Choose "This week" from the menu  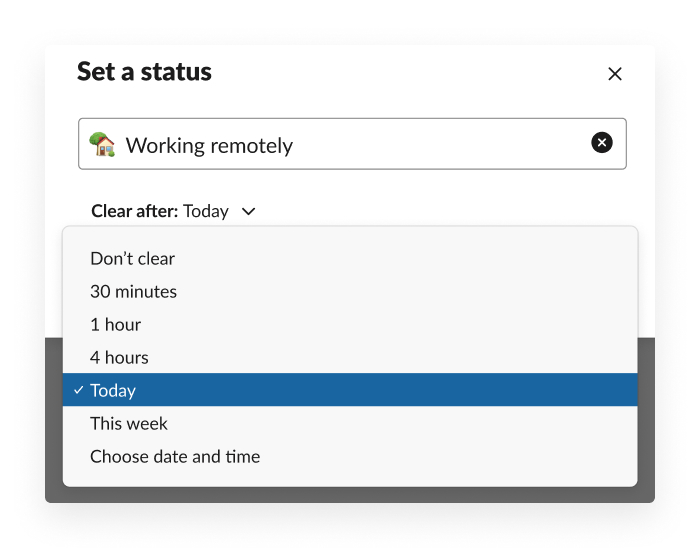129,423
